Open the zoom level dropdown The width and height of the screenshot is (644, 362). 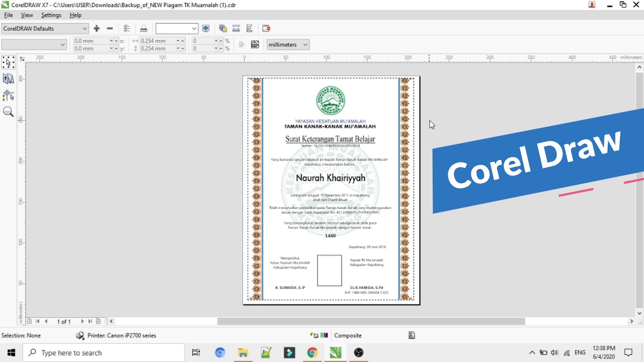(x=177, y=29)
